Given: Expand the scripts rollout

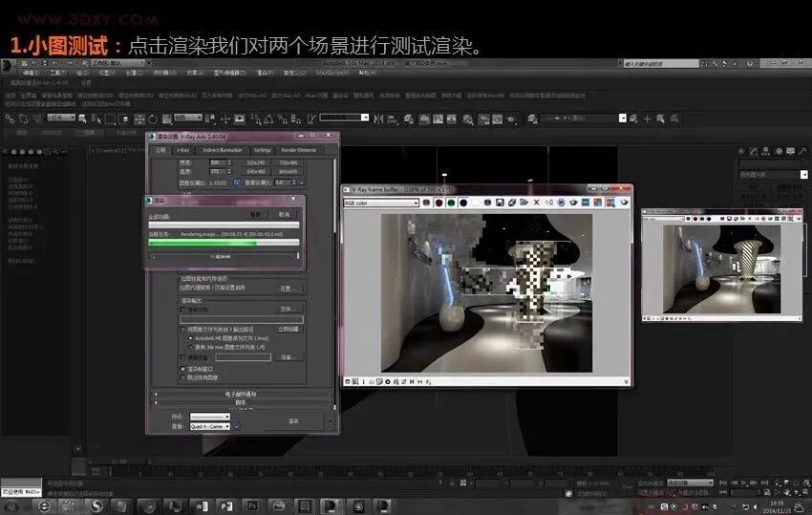Looking at the screenshot, I should (241, 402).
